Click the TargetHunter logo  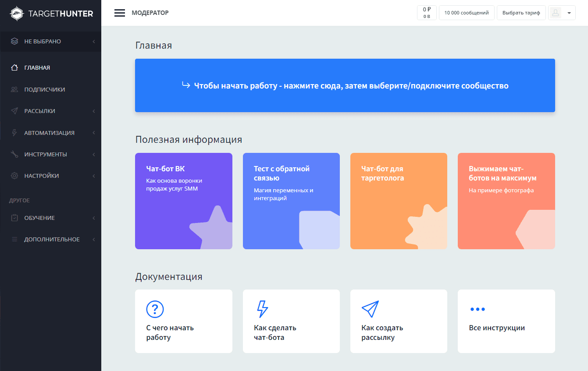coord(51,14)
